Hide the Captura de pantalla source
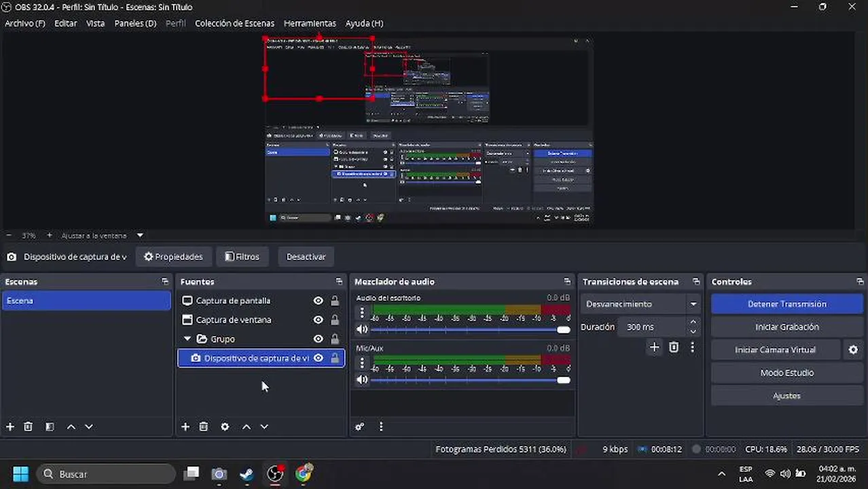This screenshot has height=489, width=868. [x=318, y=301]
